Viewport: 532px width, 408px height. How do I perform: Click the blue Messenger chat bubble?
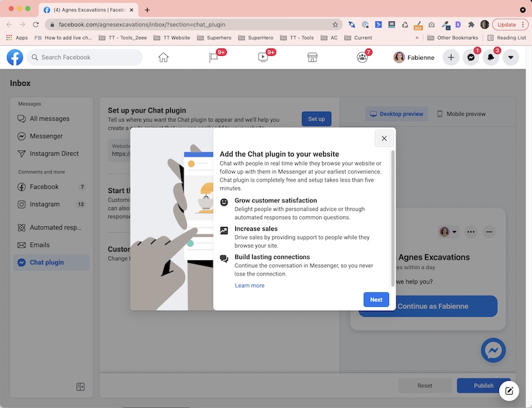tap(493, 350)
